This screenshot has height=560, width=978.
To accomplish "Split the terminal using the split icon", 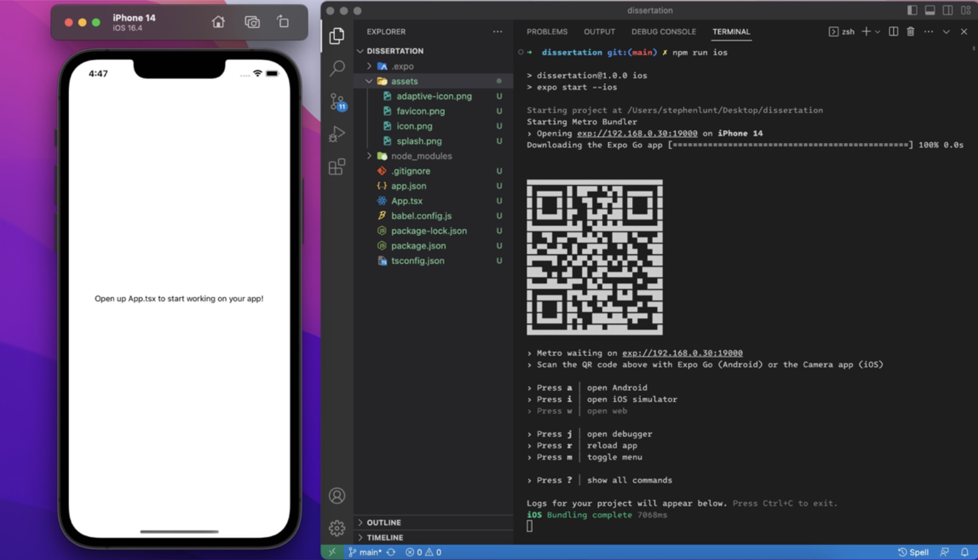I will [x=893, y=31].
